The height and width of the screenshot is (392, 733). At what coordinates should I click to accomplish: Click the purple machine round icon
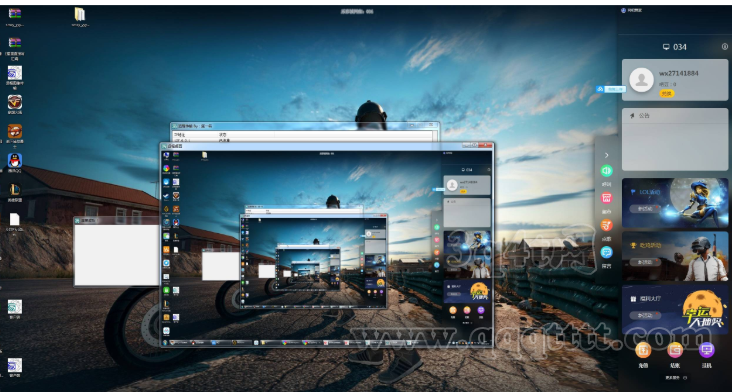point(706,349)
